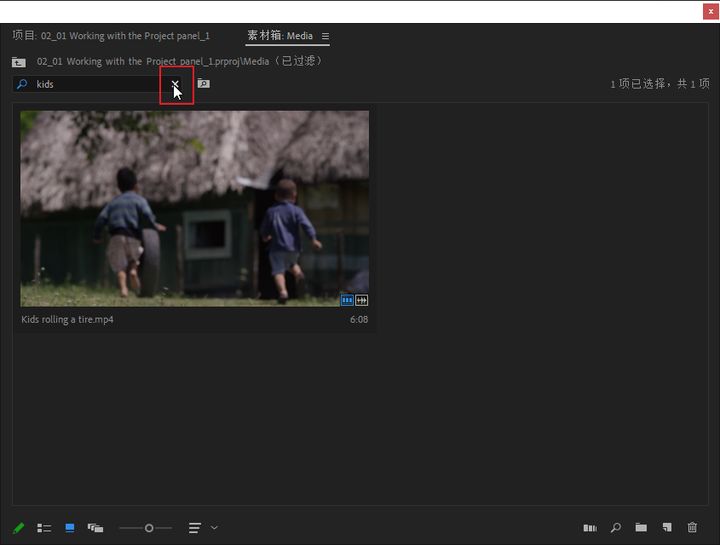Viewport: 720px width, 545px height.
Task: Open the Media bin panel menu
Action: point(325,36)
